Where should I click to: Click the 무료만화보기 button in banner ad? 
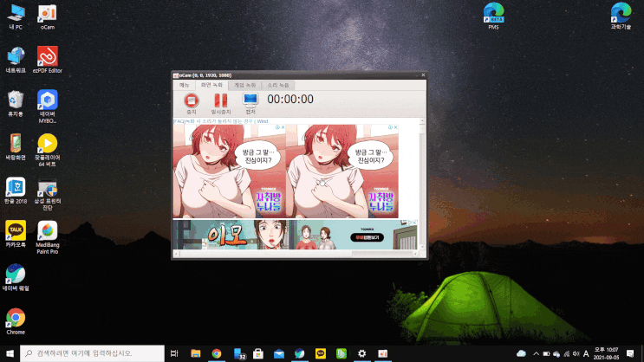coord(367,237)
